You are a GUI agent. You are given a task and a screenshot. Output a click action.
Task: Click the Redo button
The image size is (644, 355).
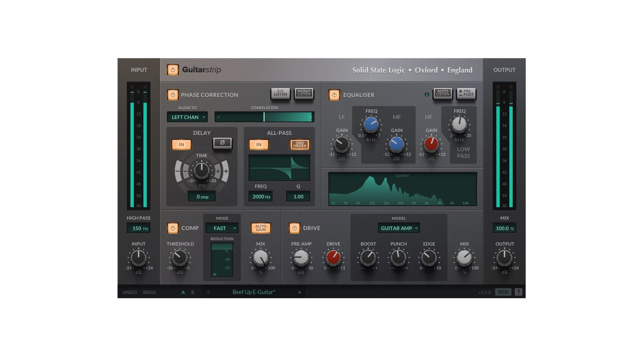[149, 292]
